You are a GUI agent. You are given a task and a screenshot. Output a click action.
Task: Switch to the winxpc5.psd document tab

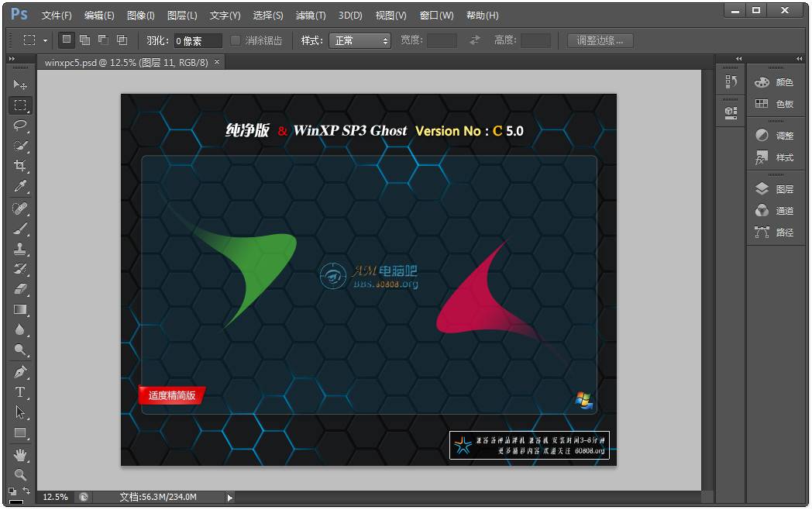pyautogui.click(x=126, y=62)
